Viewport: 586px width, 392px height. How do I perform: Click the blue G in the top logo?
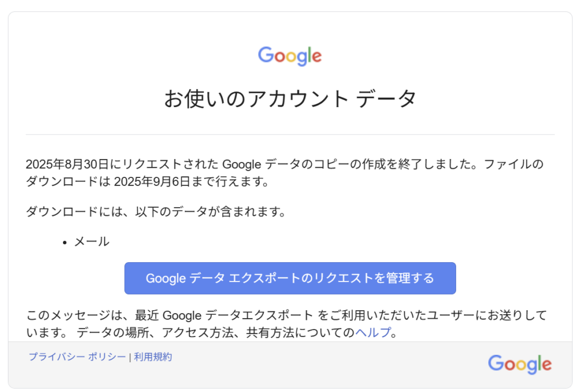tap(266, 55)
